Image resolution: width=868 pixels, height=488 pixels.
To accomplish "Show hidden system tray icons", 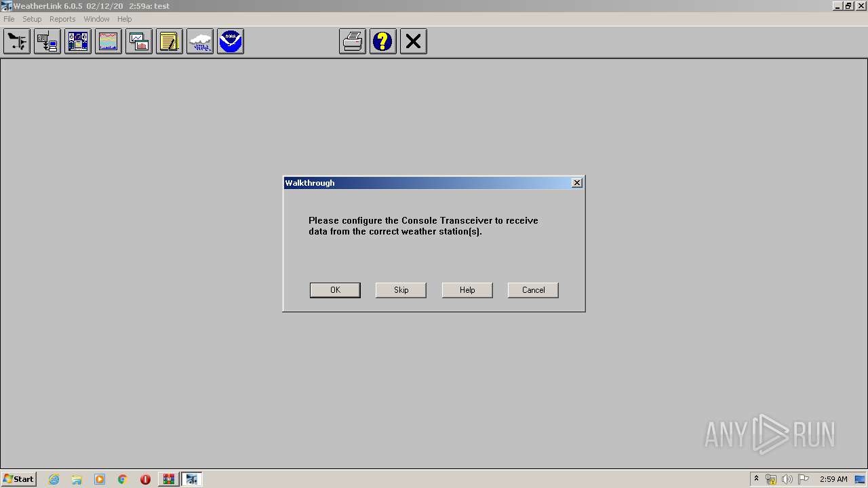I will [756, 479].
